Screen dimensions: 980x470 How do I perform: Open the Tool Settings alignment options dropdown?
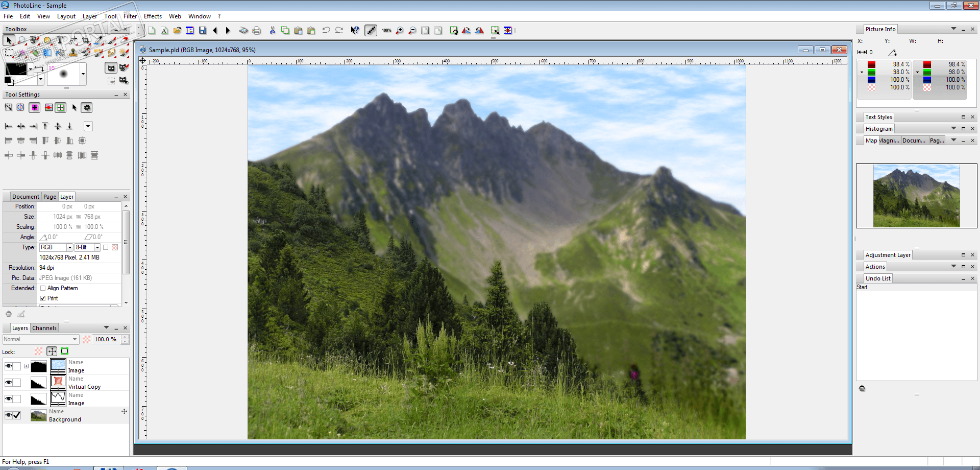click(88, 126)
